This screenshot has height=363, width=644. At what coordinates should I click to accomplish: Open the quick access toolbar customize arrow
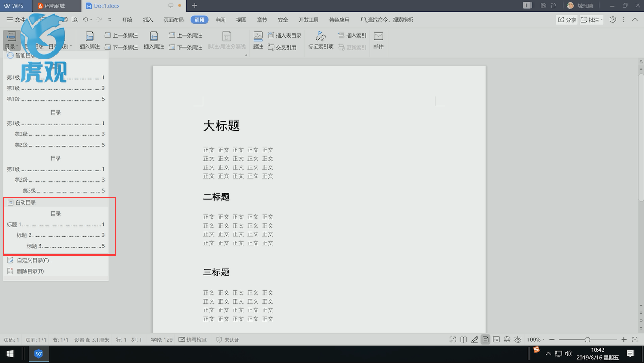click(110, 20)
